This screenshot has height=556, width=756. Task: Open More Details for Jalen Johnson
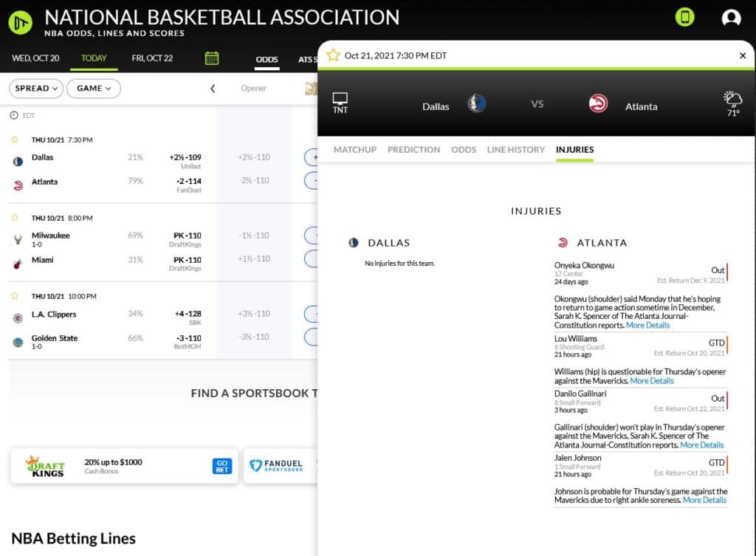(x=704, y=500)
